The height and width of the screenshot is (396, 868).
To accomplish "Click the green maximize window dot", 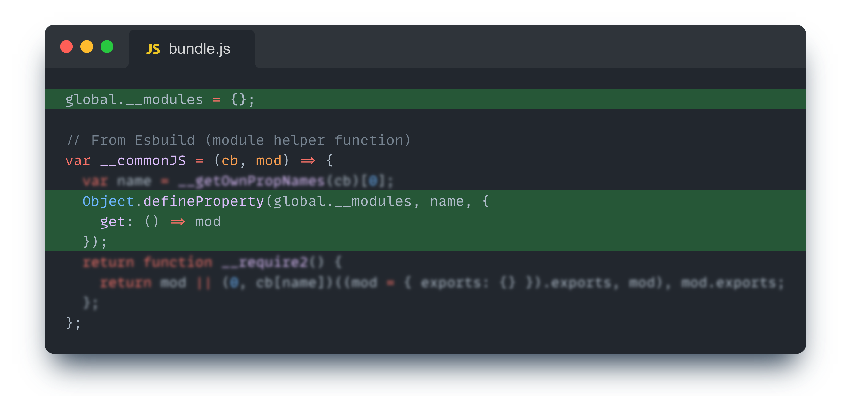I will 107,46.
